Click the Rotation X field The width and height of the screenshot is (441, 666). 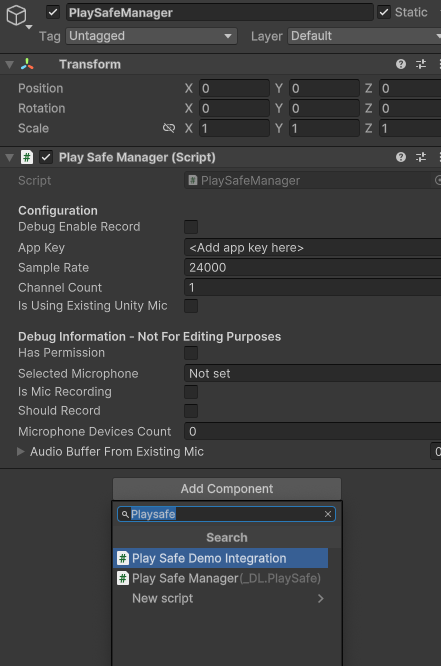[x=234, y=108]
